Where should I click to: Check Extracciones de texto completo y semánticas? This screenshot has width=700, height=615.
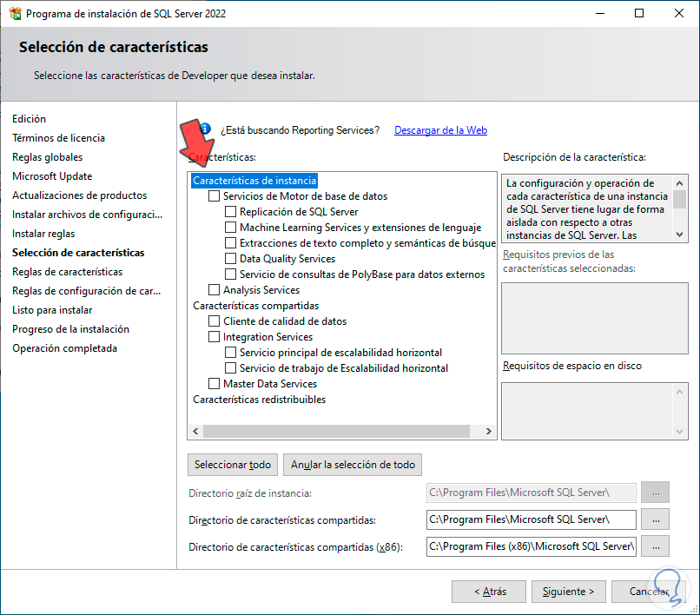[x=230, y=243]
